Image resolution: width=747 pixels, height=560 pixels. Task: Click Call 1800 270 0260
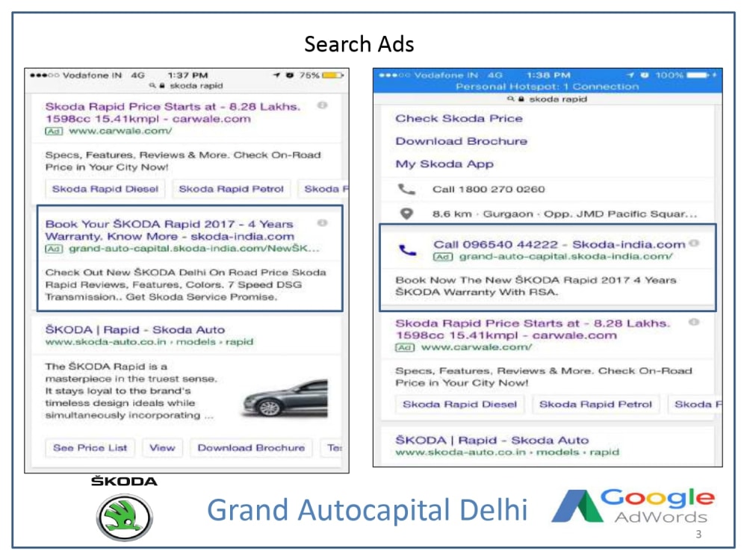489,190
